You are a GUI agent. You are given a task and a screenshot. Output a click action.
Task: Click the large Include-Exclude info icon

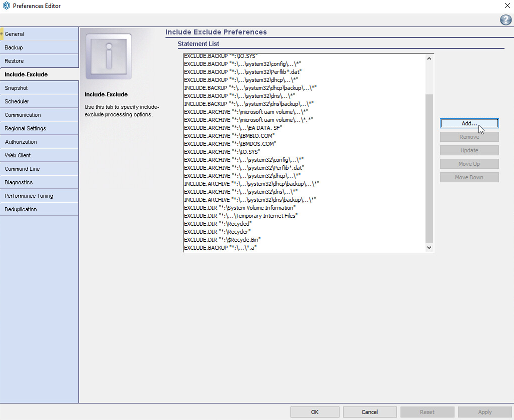[x=108, y=56]
